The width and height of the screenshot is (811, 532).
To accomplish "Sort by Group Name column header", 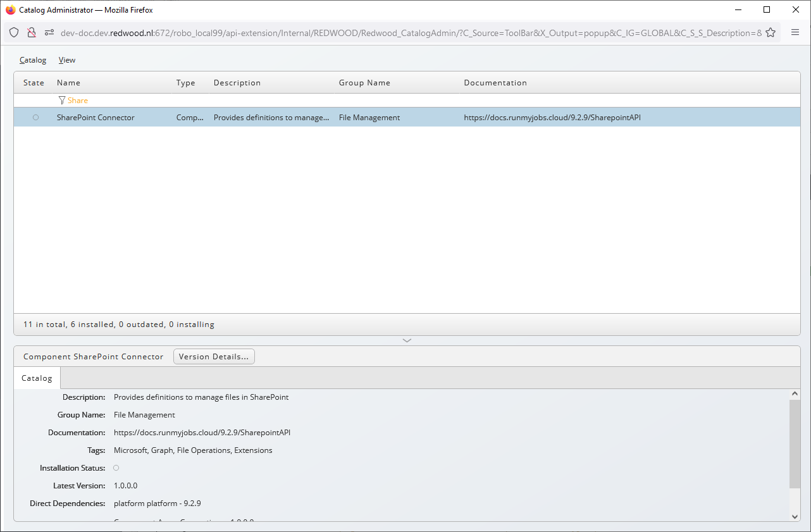I will (364, 83).
